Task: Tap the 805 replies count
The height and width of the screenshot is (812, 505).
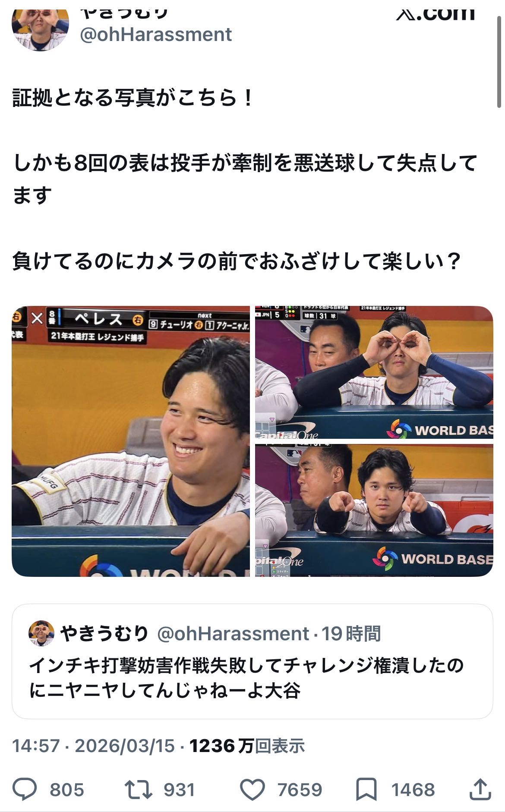Action: click(67, 790)
